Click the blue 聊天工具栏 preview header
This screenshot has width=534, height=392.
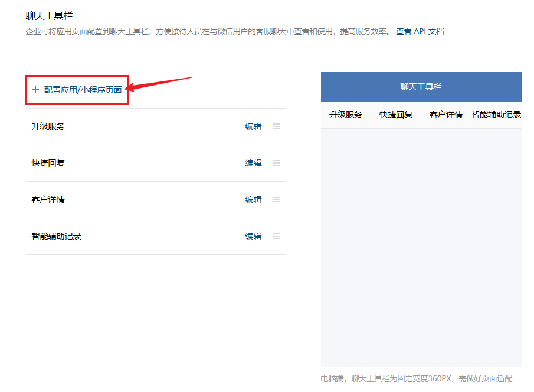421,87
